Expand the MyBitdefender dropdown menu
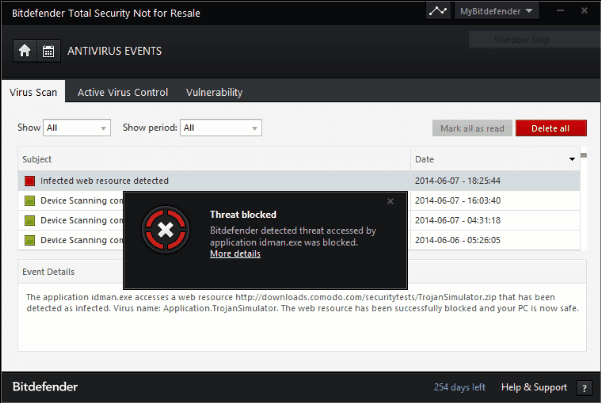Screen dimensions: 601x403 [x=496, y=11]
